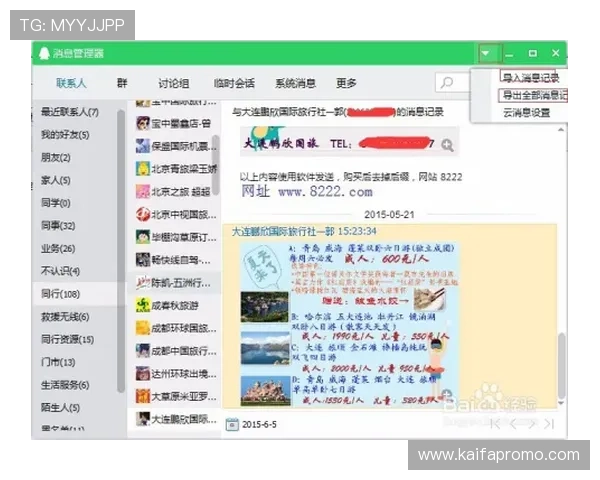Click message pane scroll down arrow
600x480 pixels.
(561, 403)
